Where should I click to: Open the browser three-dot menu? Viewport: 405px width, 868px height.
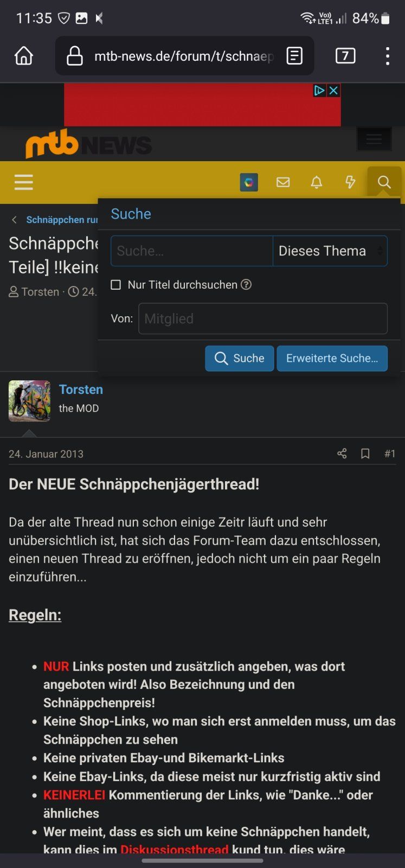click(387, 56)
